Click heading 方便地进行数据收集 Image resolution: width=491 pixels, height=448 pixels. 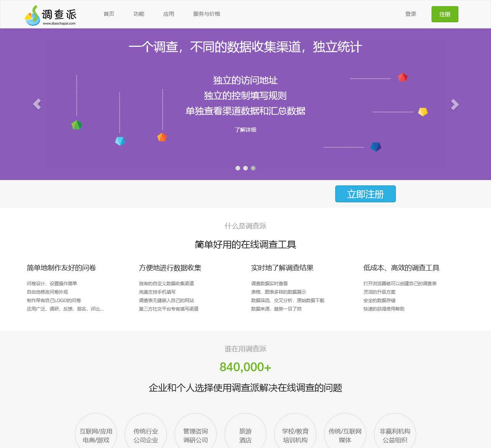click(x=170, y=268)
